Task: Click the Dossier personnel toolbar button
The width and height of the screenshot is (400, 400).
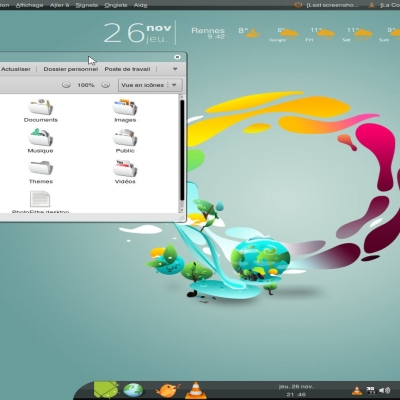Action: click(x=71, y=69)
